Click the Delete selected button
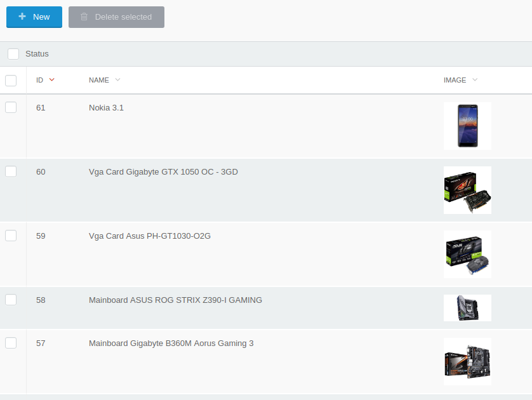Image resolution: width=532 pixels, height=400 pixels. (x=116, y=17)
